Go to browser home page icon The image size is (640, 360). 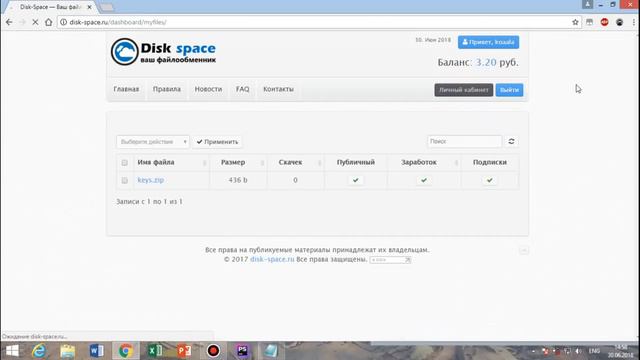click(49, 22)
